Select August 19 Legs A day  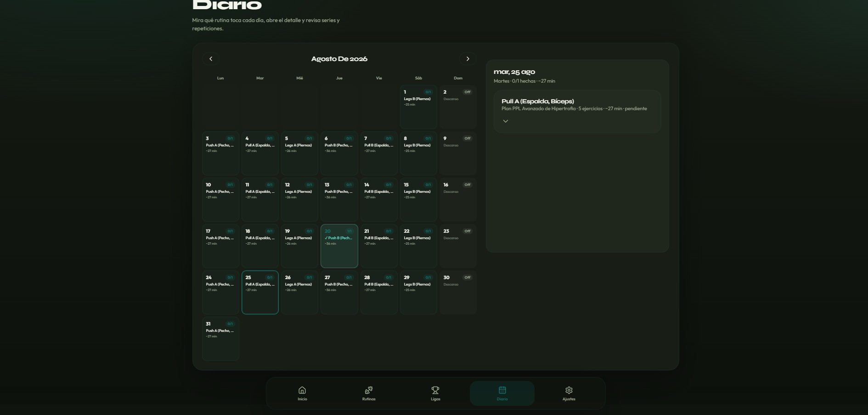click(299, 246)
